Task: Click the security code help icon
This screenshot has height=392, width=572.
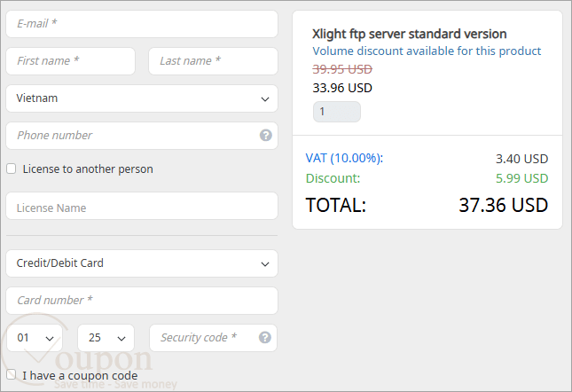Action: point(265,337)
